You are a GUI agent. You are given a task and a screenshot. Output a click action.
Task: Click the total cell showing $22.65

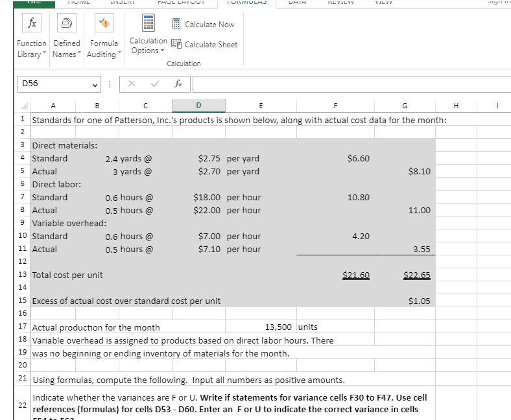pos(405,275)
